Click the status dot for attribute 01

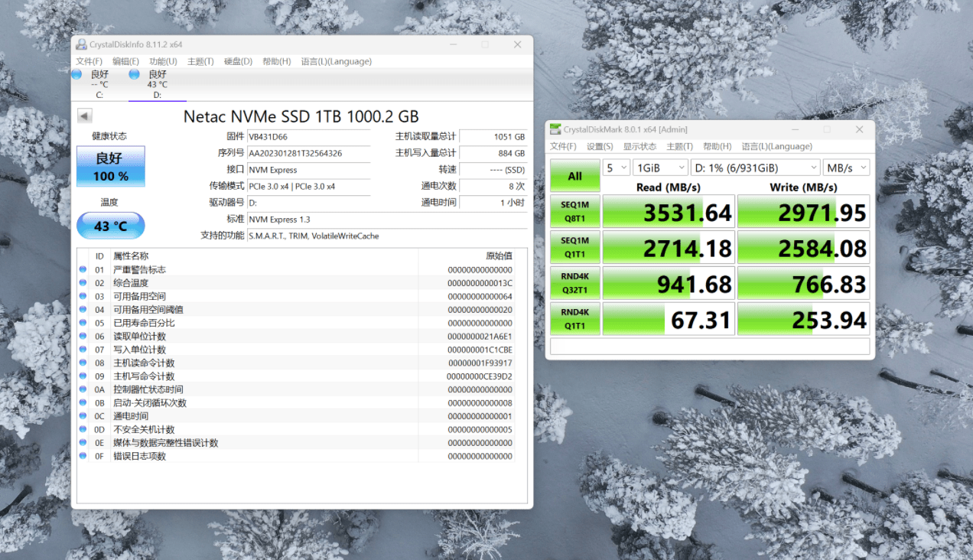(x=83, y=270)
